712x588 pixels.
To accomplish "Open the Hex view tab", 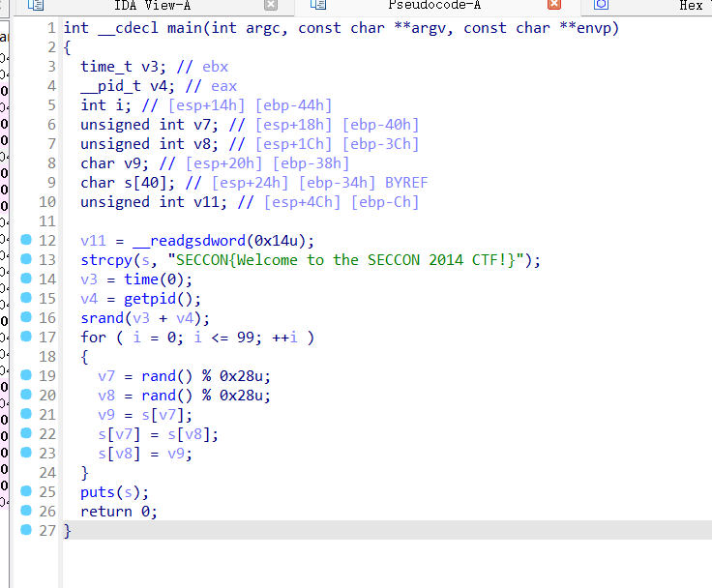I will 691,6.
